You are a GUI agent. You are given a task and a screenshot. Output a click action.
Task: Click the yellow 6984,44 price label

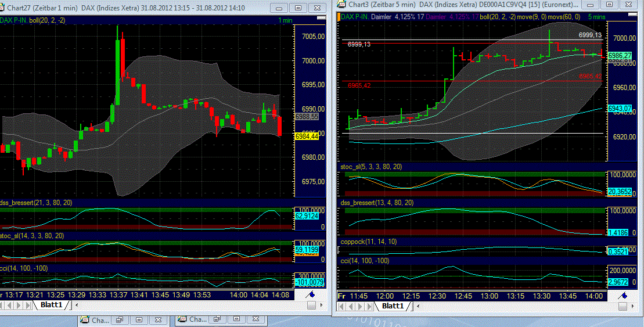[x=307, y=136]
